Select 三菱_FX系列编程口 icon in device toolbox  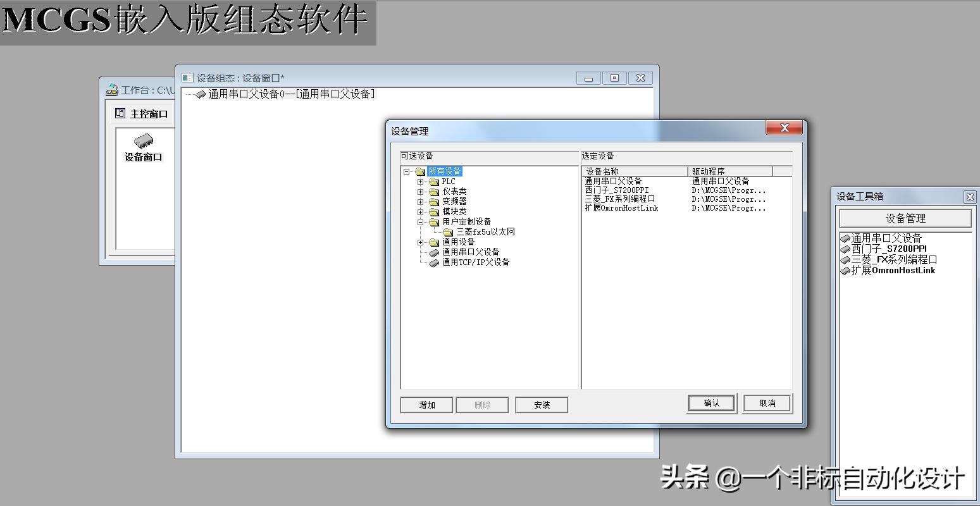[846, 259]
